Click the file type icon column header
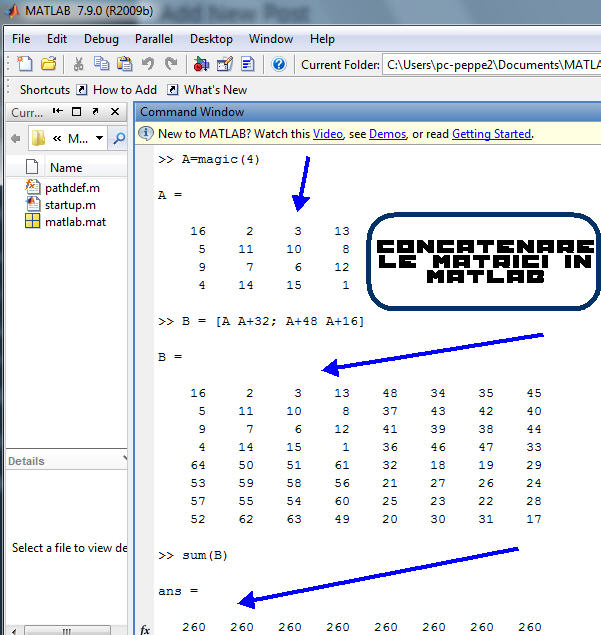This screenshot has height=635, width=601. (x=32, y=167)
